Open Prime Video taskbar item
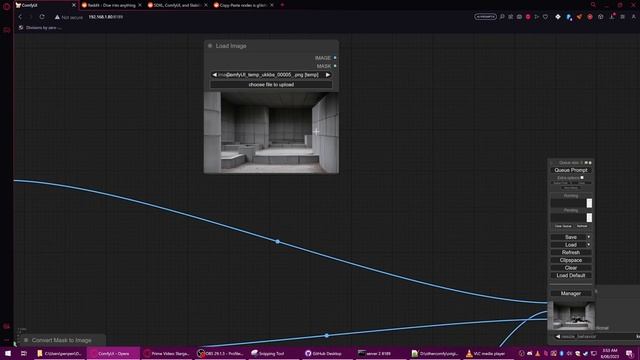Viewport: 640px width, 360px height. tap(167, 353)
